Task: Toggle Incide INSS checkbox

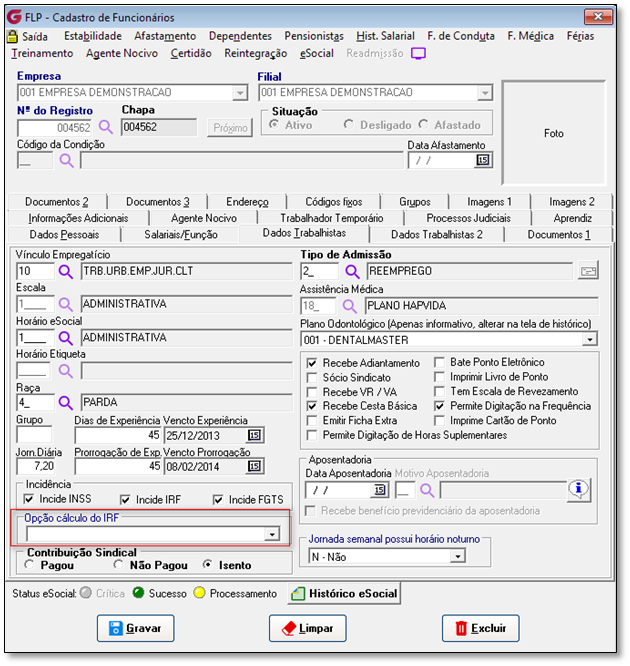Action: (x=29, y=499)
